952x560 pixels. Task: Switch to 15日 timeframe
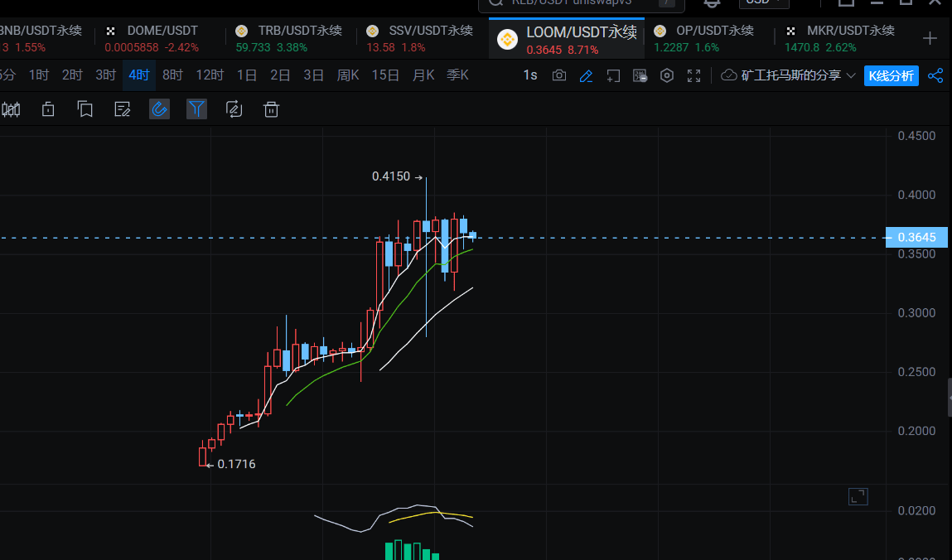point(385,75)
